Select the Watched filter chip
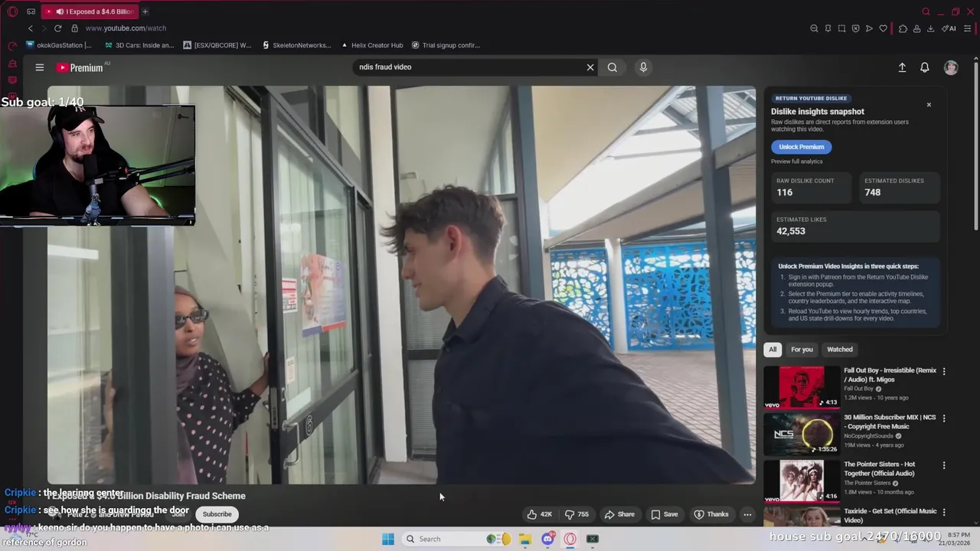980x551 pixels. click(840, 350)
